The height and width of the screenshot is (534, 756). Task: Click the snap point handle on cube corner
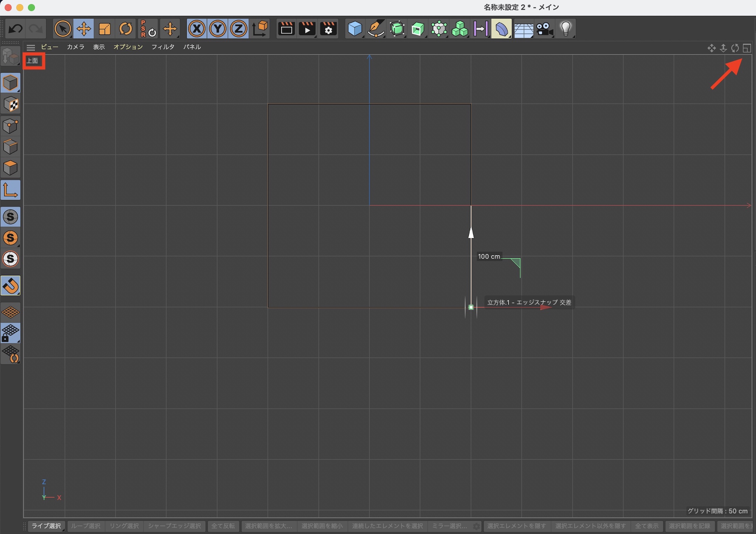[471, 307]
